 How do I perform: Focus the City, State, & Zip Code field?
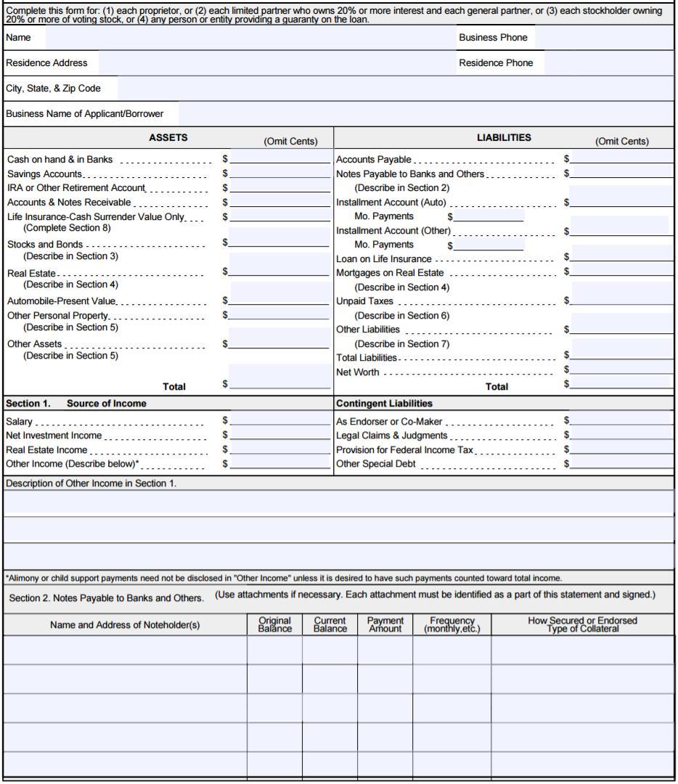395,89
